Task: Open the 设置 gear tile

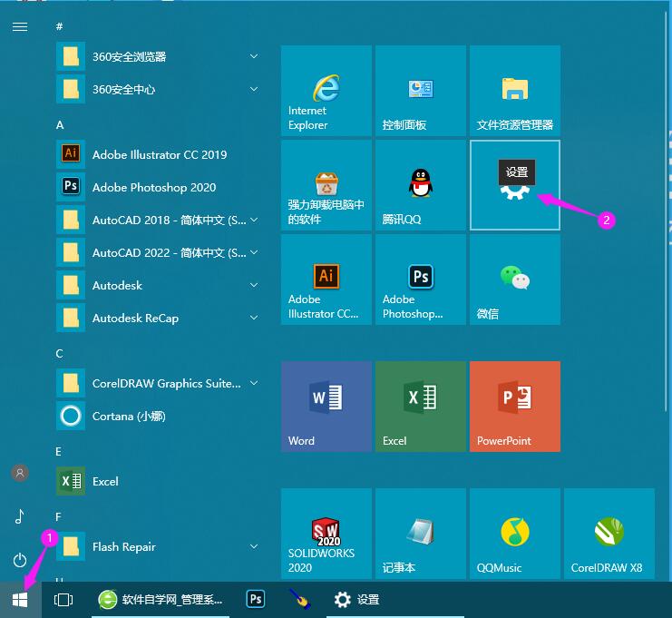Action: [x=515, y=185]
